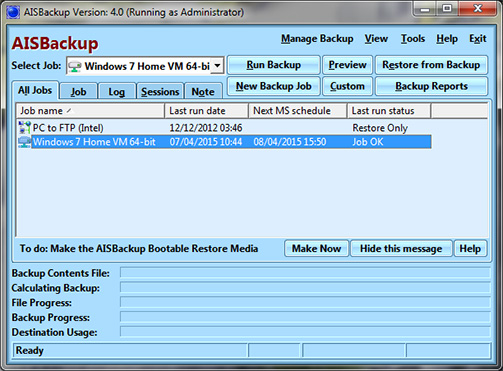Switch to the Log tab
Screen dimensions: 503x371
pyautogui.click(x=116, y=91)
